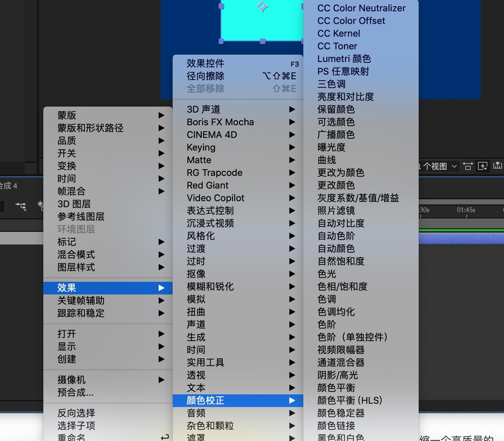The image size is (504, 441).
Task: Apply the Lumetri 颜色 effect
Action: click(344, 59)
